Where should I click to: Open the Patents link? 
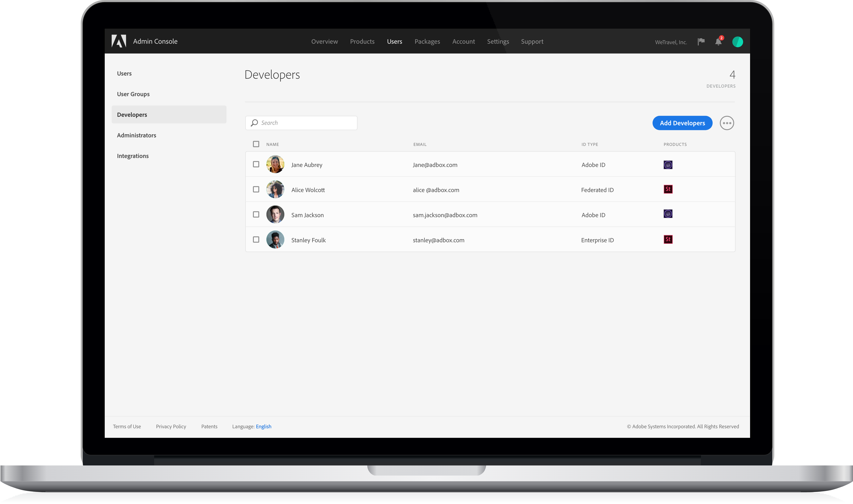pyautogui.click(x=209, y=426)
